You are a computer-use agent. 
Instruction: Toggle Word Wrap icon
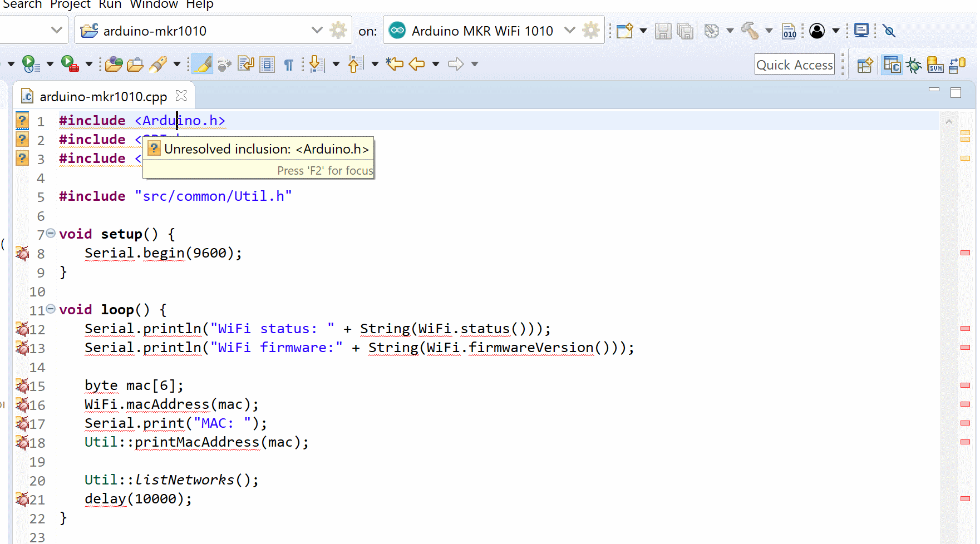point(246,64)
